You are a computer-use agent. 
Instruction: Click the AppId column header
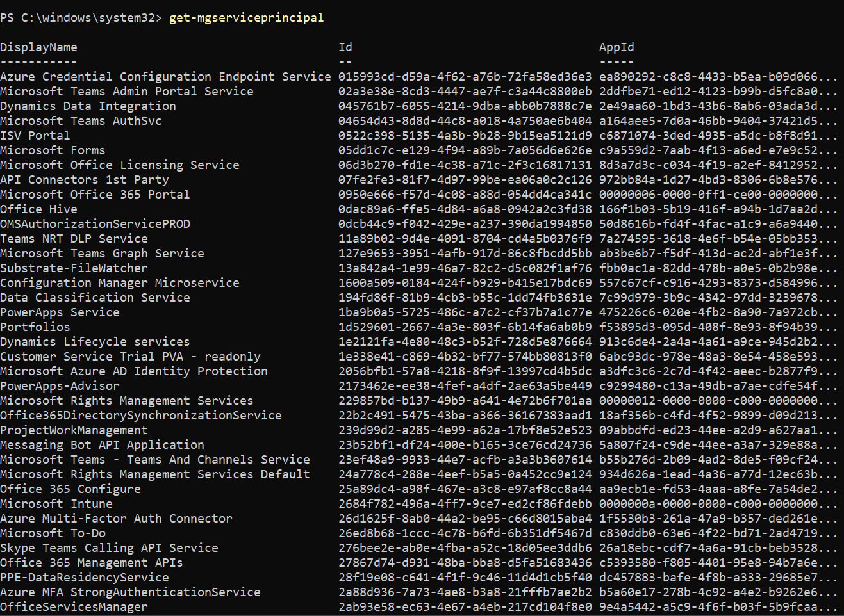pos(616,47)
